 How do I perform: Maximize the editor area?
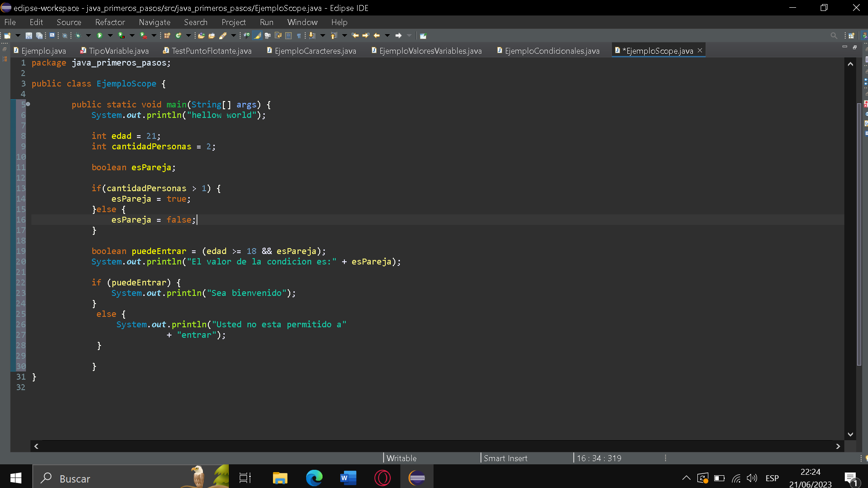click(855, 47)
